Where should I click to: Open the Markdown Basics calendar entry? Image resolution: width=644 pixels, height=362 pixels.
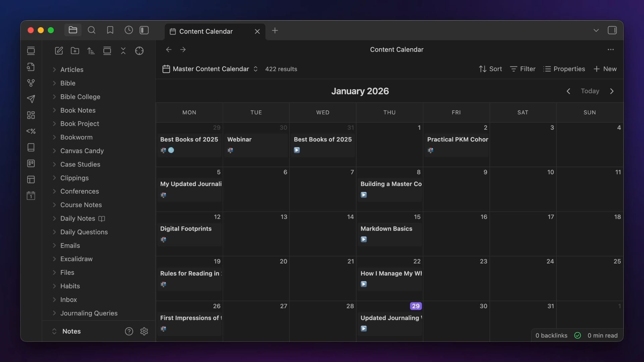(x=386, y=229)
